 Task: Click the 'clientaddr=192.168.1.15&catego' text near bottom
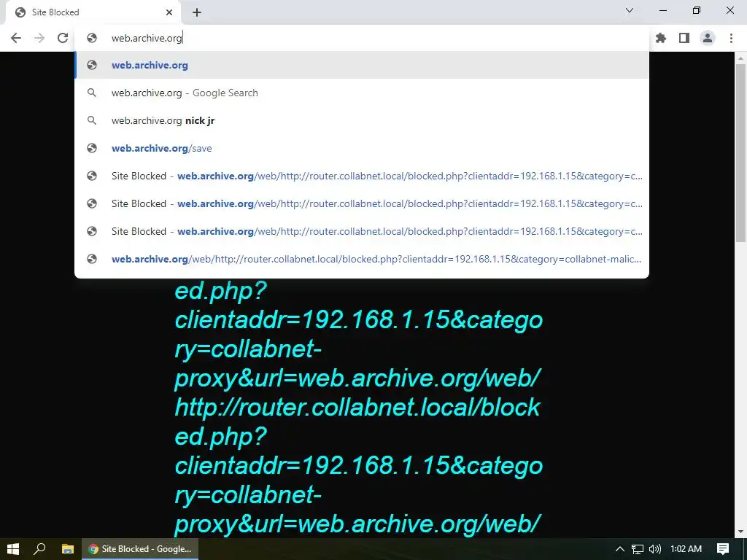click(x=359, y=465)
